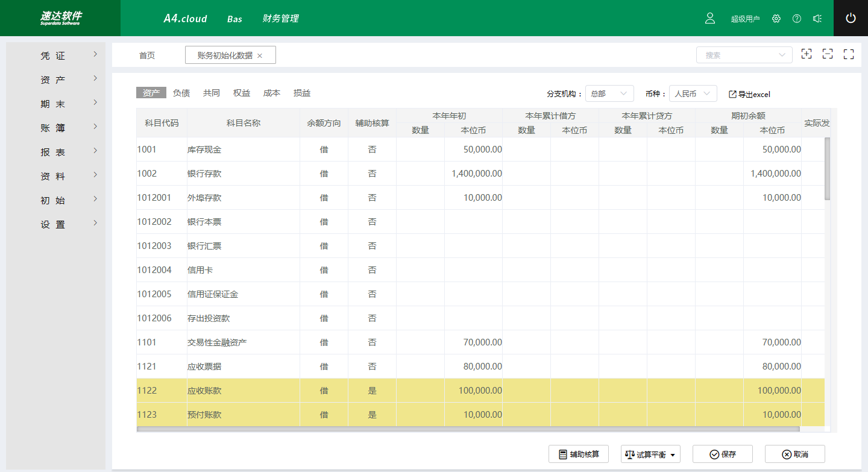Click the speaker announcement icon
Viewport: 868px width, 472px height.
pyautogui.click(x=817, y=19)
